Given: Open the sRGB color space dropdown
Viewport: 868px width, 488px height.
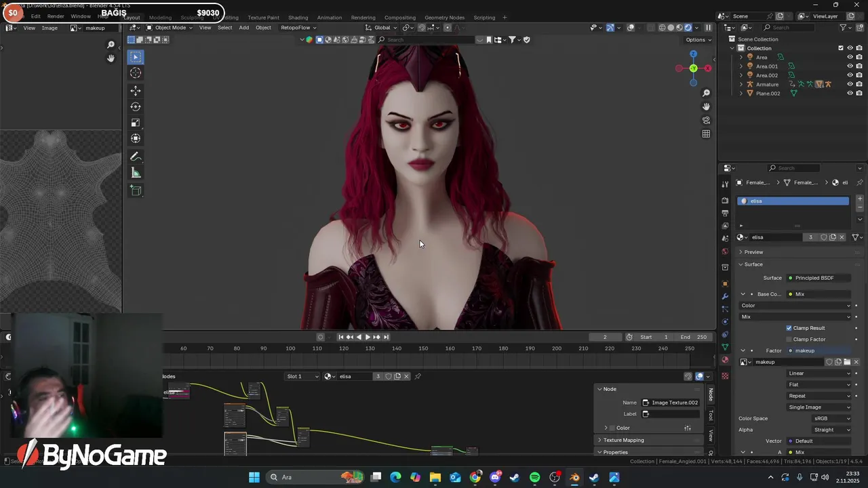Looking at the screenshot, I should (x=831, y=418).
